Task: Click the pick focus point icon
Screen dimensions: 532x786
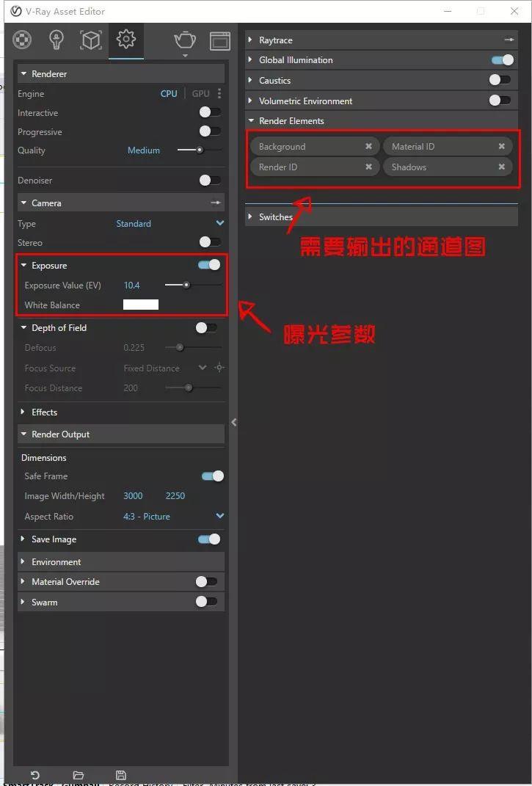Action: click(219, 368)
